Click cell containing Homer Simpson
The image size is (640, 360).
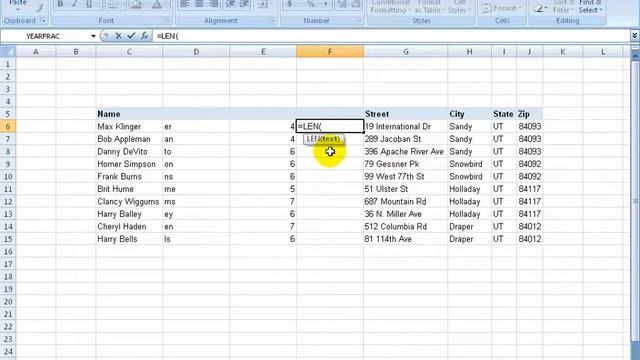129,164
